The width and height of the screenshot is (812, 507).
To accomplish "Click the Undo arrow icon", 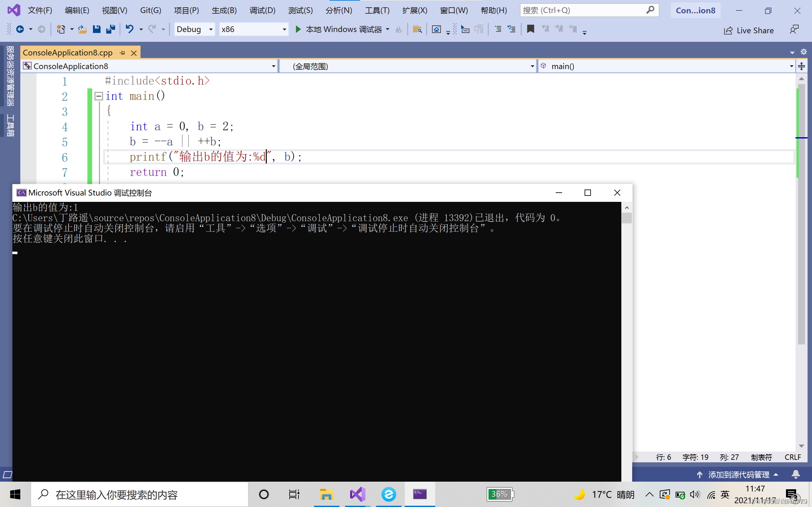I will [129, 29].
